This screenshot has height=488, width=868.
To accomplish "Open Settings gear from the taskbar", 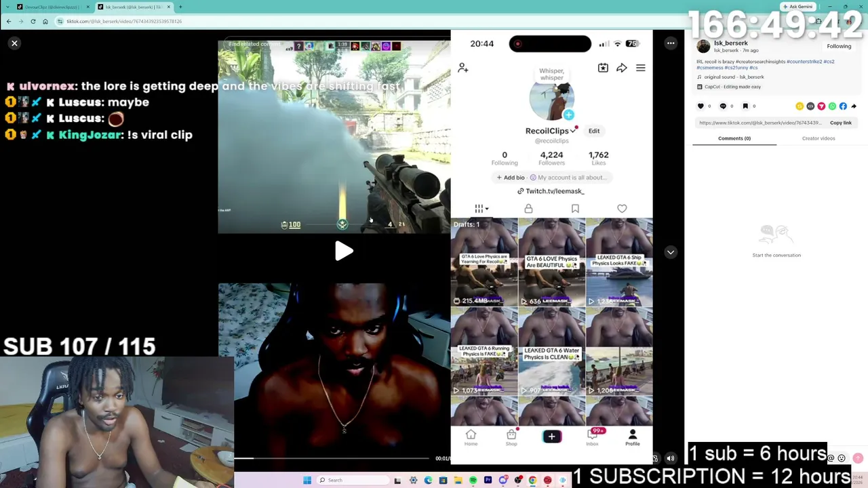I will [x=413, y=481].
